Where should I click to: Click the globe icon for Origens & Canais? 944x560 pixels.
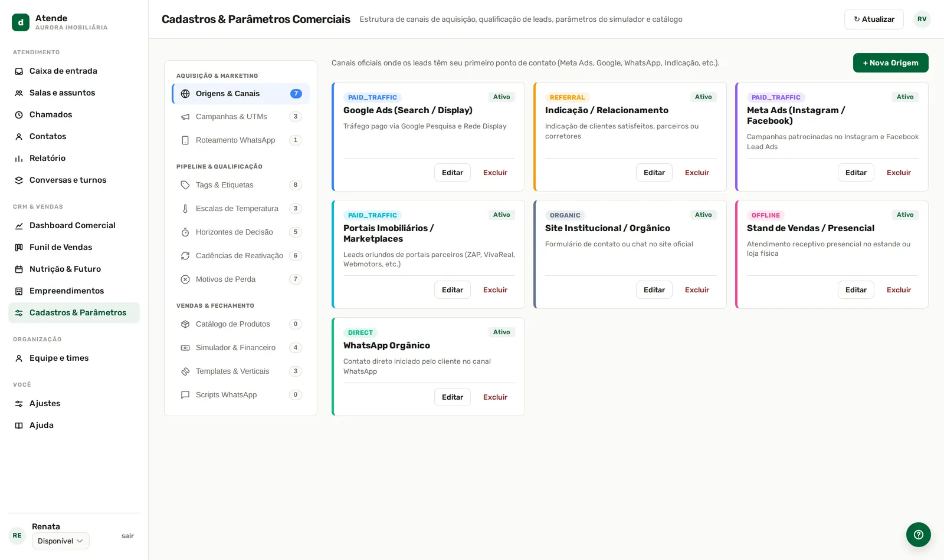185,94
